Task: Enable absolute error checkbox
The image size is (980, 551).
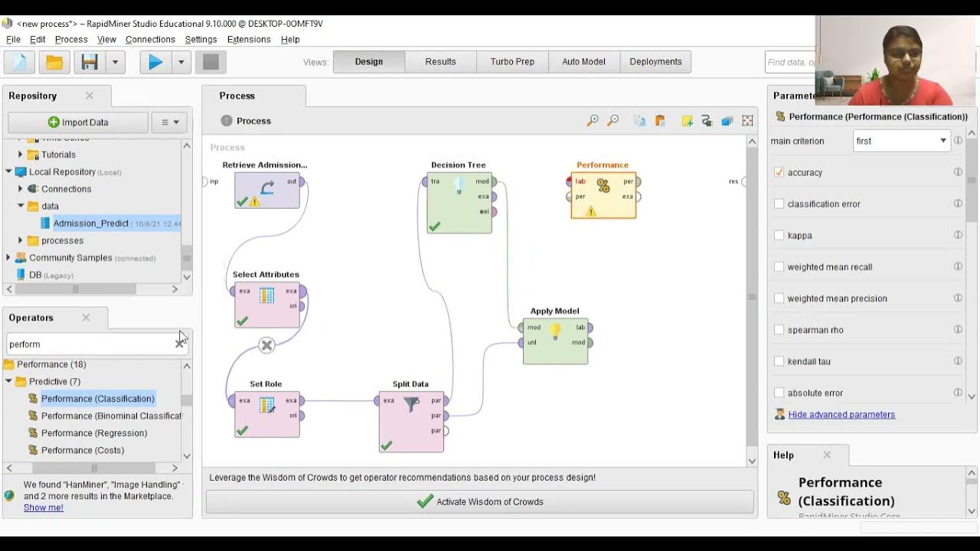Action: pyautogui.click(x=779, y=393)
